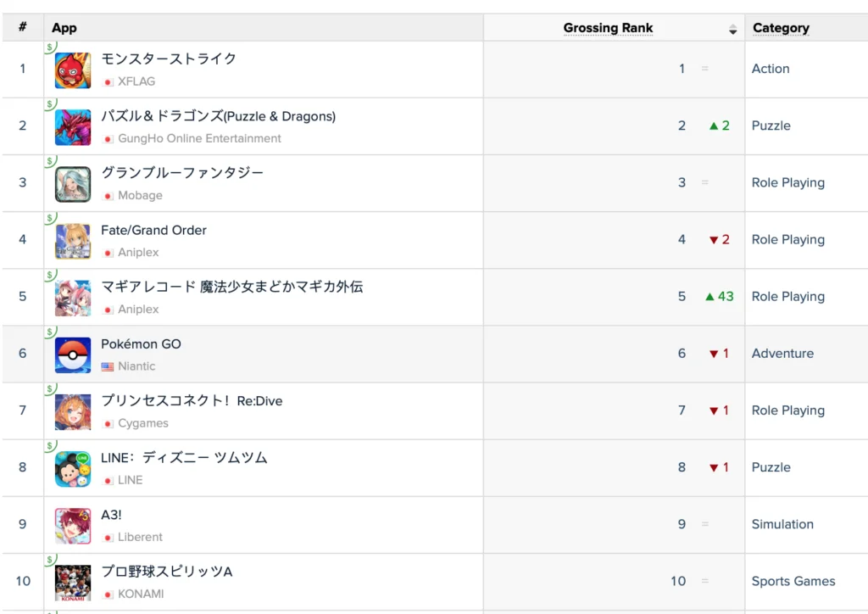Toggle the Grossing Rank sort arrows
868x614 pixels.
pyautogui.click(x=732, y=28)
